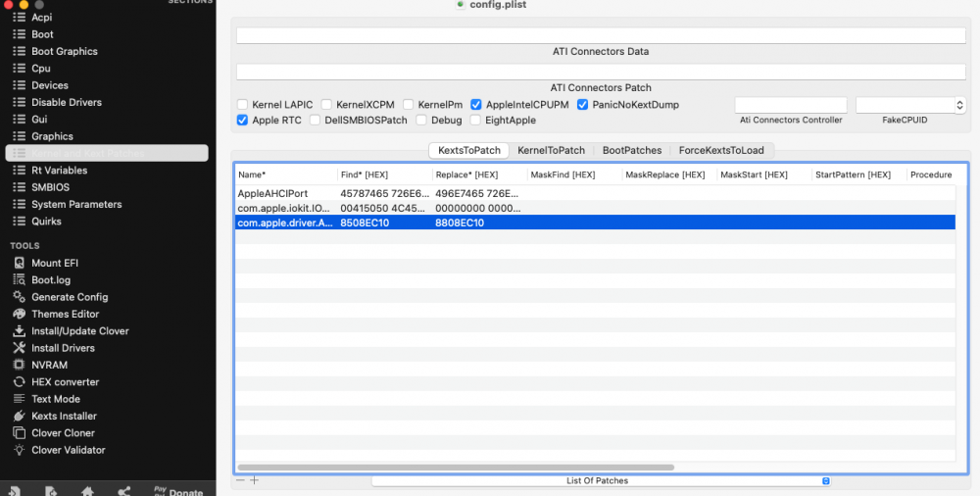Click the import config icon
980x496 pixels.
[x=15, y=491]
